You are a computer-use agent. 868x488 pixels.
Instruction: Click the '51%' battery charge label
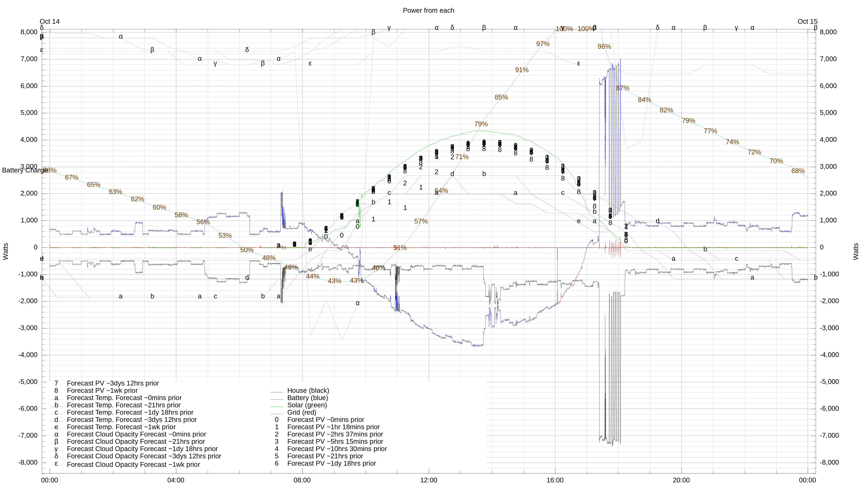[x=400, y=248]
